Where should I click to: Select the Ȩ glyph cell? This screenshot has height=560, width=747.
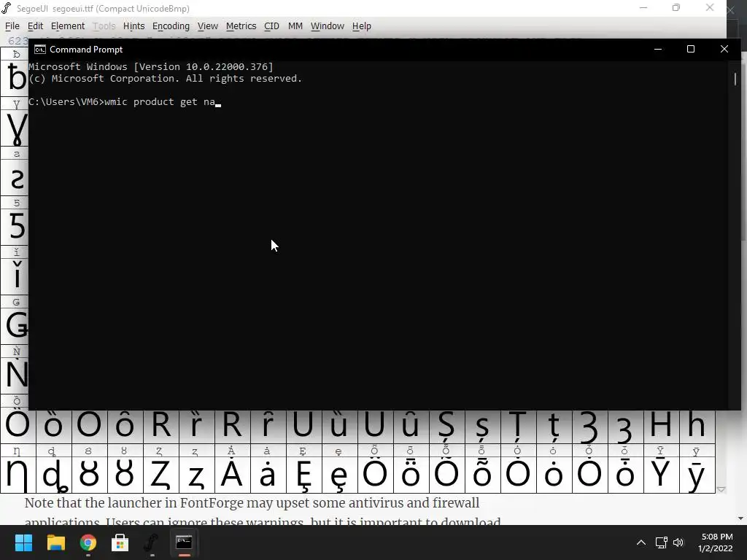[303, 474]
